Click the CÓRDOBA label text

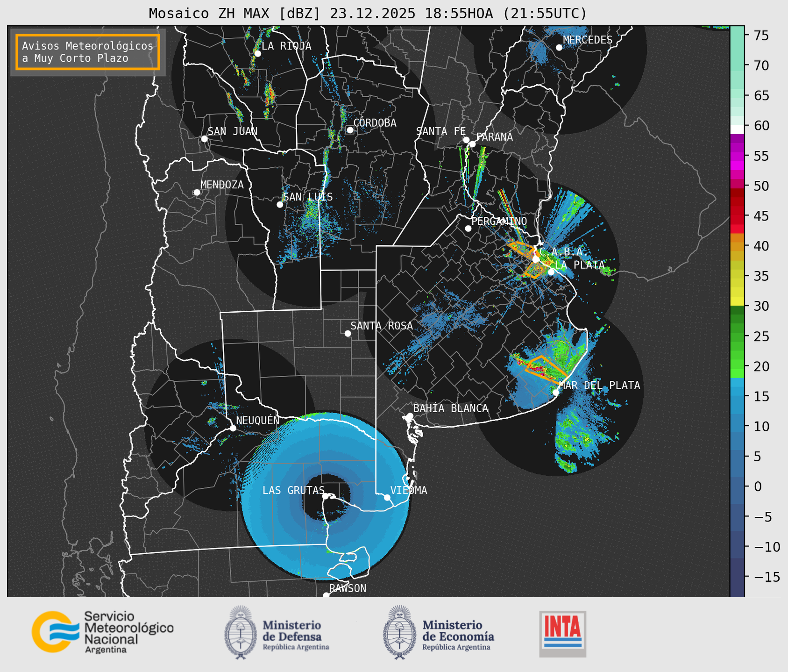coord(375,122)
